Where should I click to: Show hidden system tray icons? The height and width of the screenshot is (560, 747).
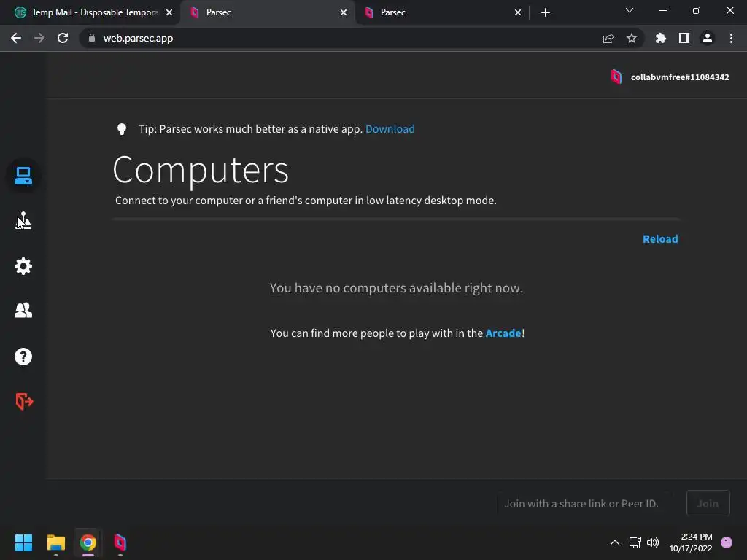tap(615, 542)
